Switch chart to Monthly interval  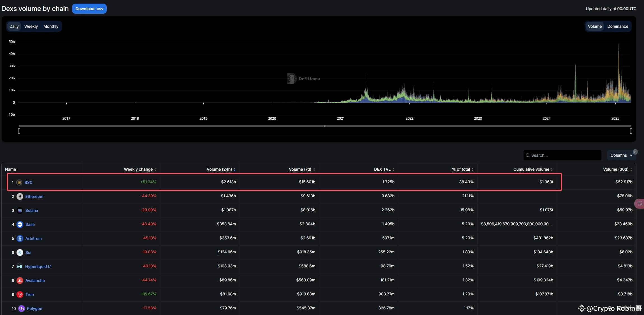(x=51, y=26)
